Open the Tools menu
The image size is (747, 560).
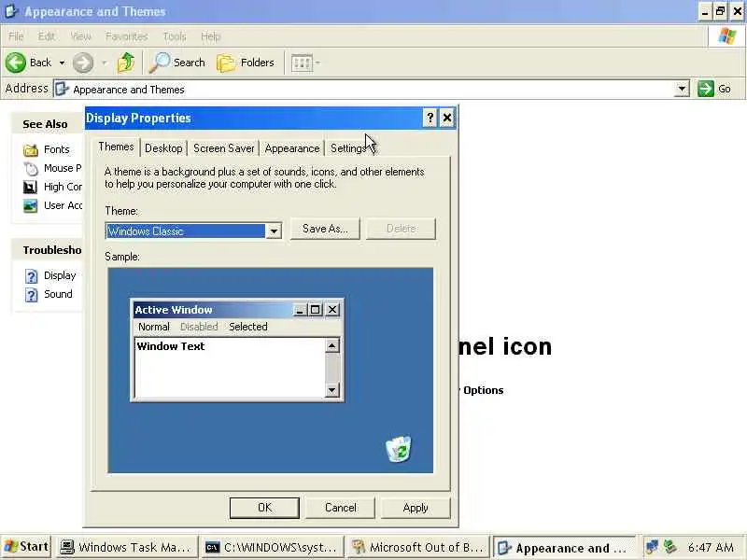tap(175, 36)
